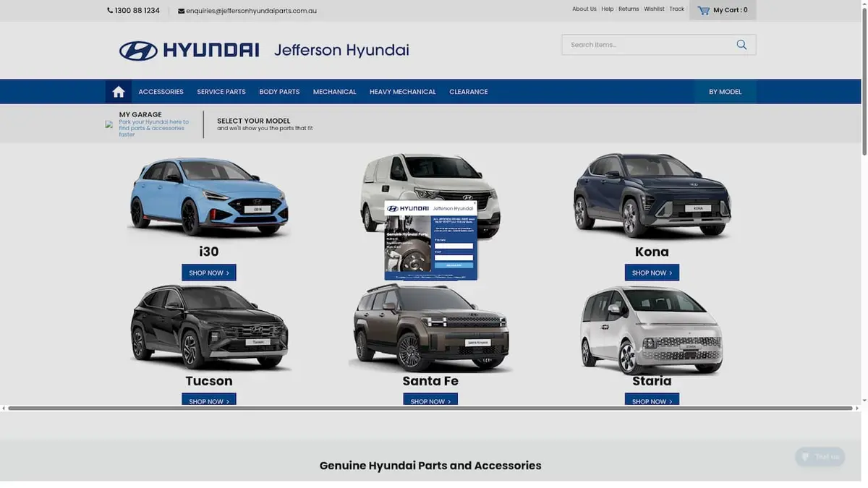The height and width of the screenshot is (488, 868).
Task: Select the blue i30 car image
Action: [x=209, y=197]
